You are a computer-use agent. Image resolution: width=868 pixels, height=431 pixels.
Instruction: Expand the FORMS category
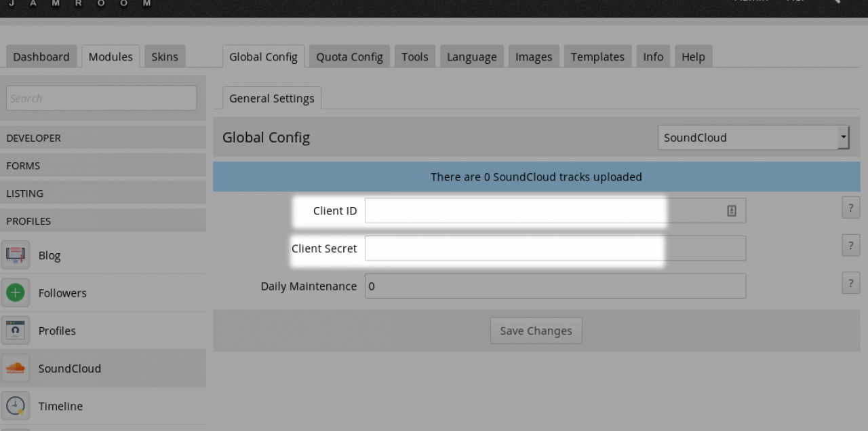click(103, 166)
